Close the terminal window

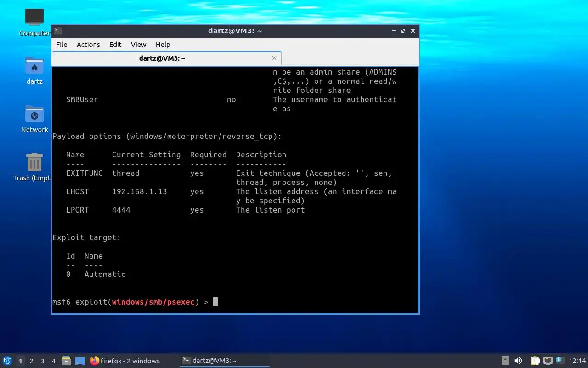[x=413, y=31]
